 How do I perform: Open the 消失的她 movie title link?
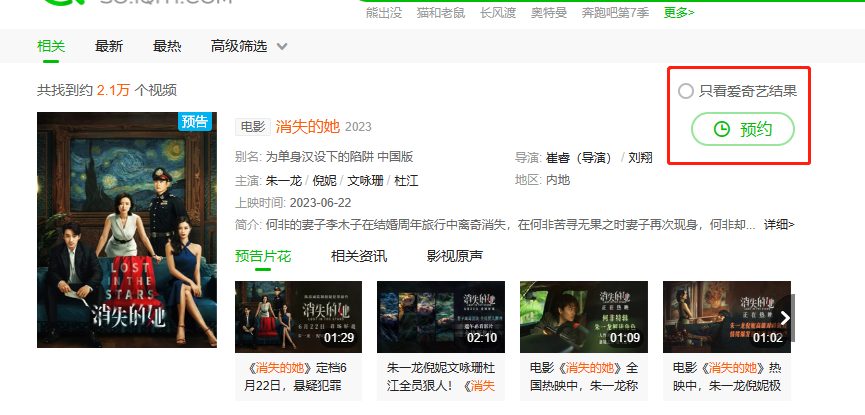(x=307, y=127)
